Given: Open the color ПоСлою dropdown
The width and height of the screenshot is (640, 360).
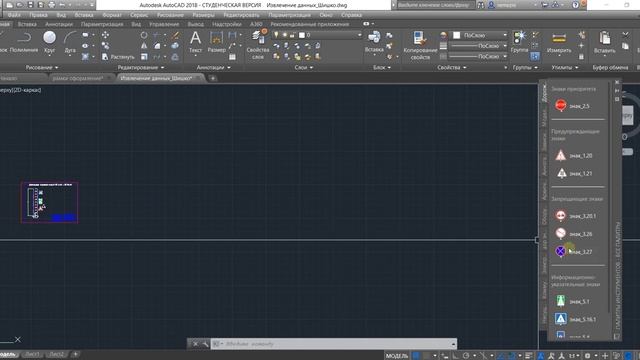Looking at the screenshot, I should point(480,36).
